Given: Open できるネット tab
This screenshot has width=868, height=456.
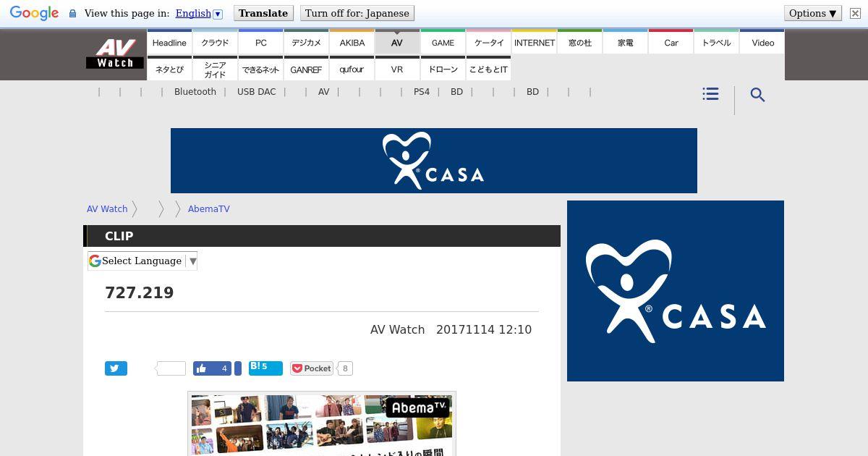Looking at the screenshot, I should pyautogui.click(x=261, y=69).
